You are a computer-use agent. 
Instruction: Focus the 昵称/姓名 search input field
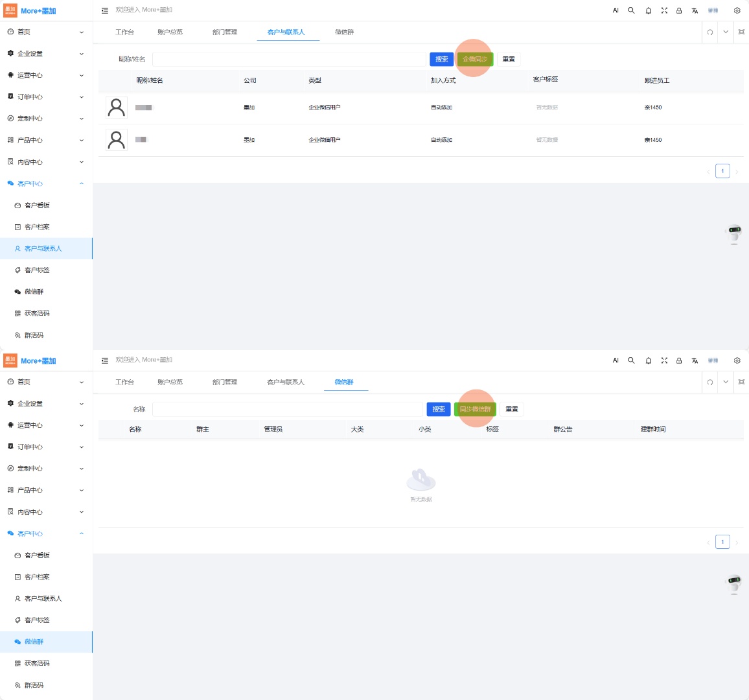pos(289,60)
